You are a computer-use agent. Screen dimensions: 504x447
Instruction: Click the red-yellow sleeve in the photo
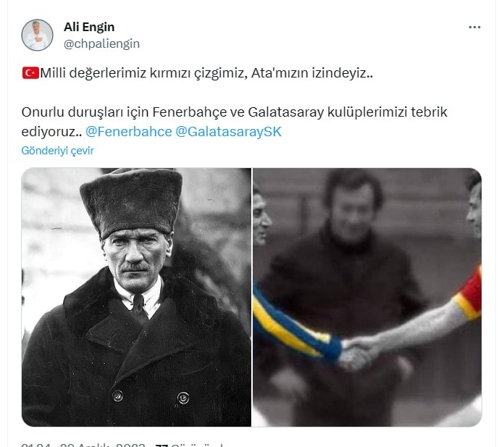(468, 294)
